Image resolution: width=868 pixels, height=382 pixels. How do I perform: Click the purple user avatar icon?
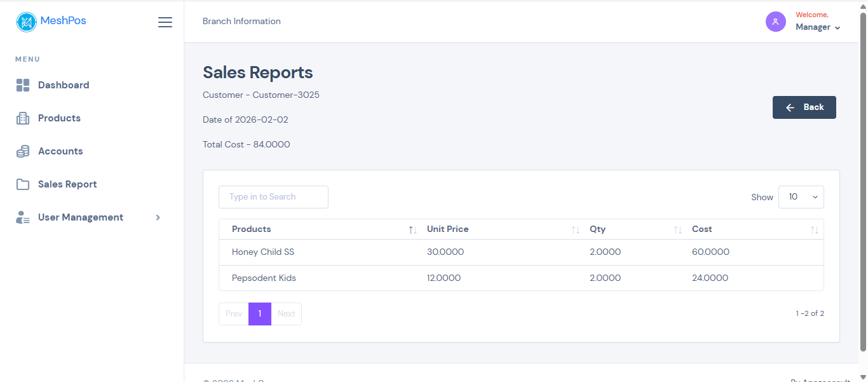pos(776,22)
